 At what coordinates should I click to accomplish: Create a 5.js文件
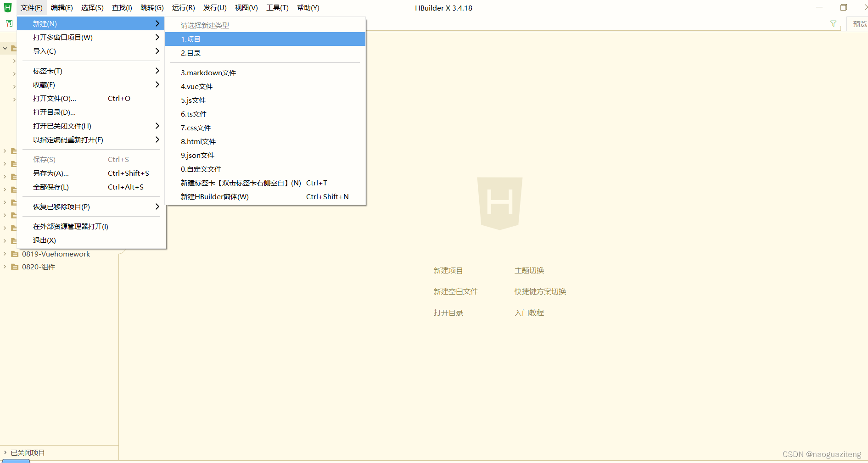pos(265,100)
